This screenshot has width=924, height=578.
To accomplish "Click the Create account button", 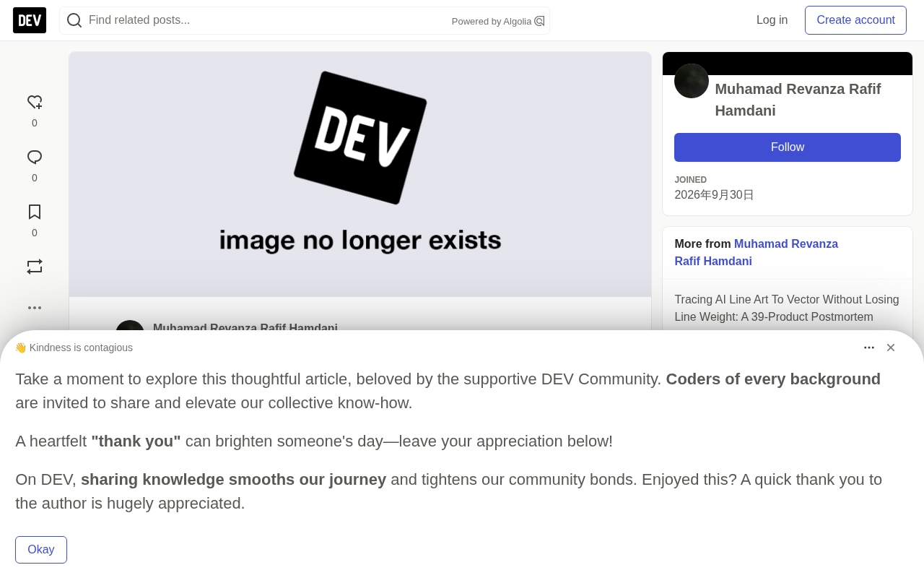I will [x=855, y=20].
